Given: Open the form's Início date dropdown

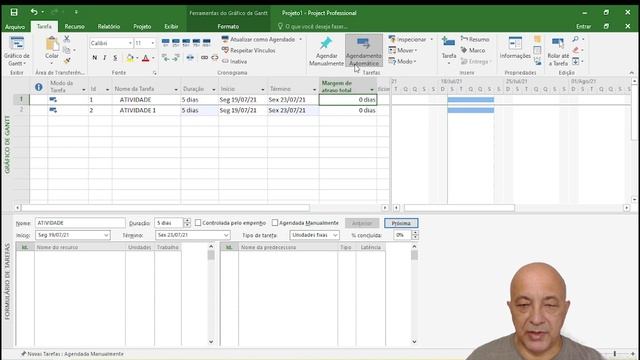Looking at the screenshot, I should [106, 235].
